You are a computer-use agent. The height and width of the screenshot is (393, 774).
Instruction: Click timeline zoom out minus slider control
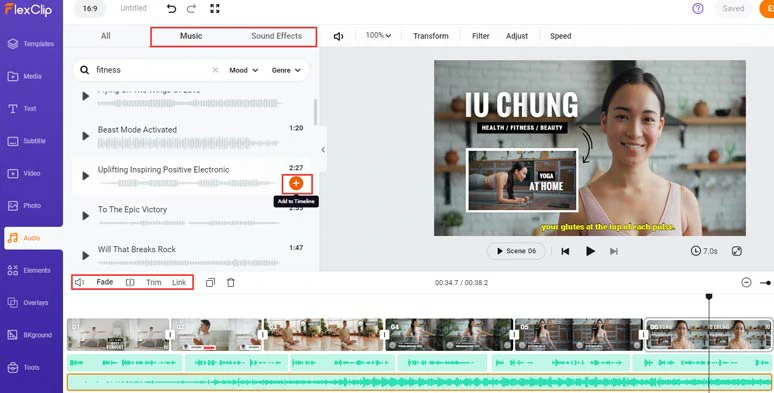[746, 282]
